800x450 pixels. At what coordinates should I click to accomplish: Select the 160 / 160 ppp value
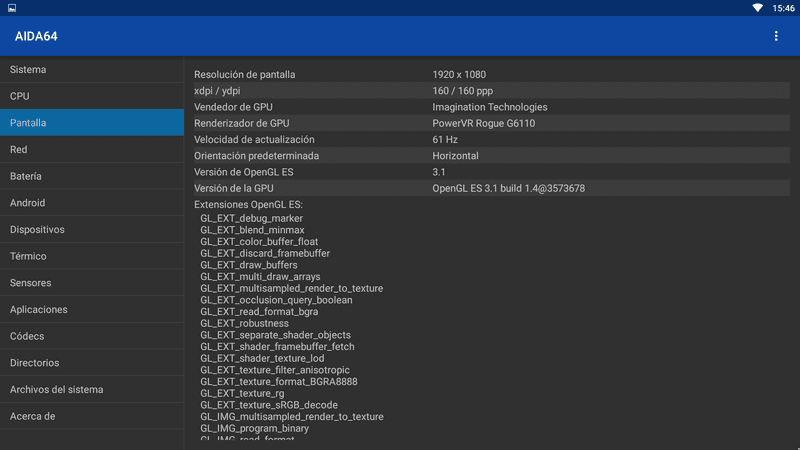pyautogui.click(x=462, y=91)
